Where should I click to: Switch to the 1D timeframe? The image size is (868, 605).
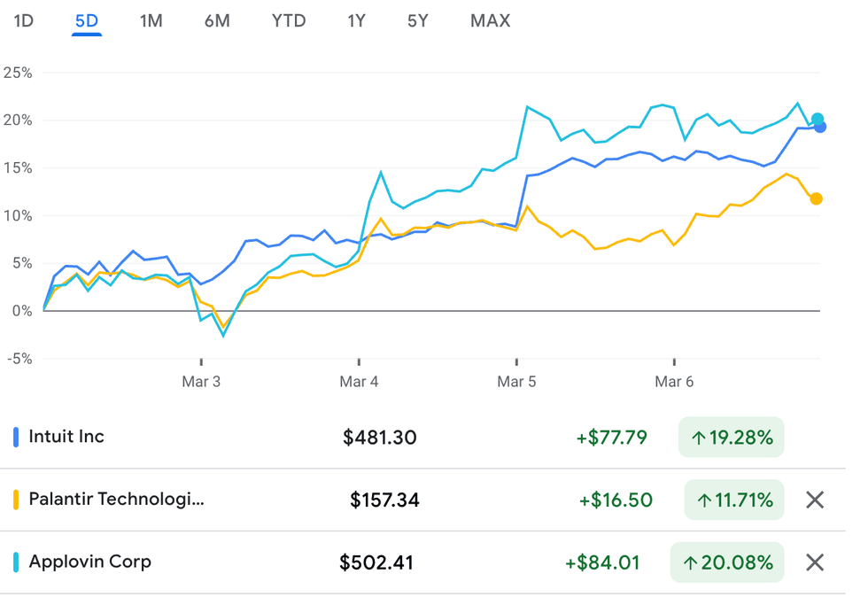23,20
